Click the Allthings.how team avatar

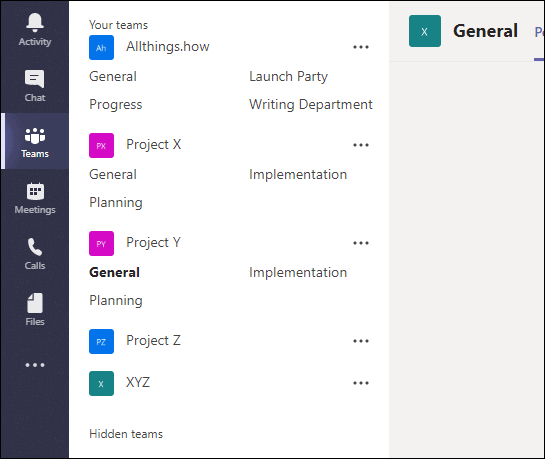click(101, 48)
